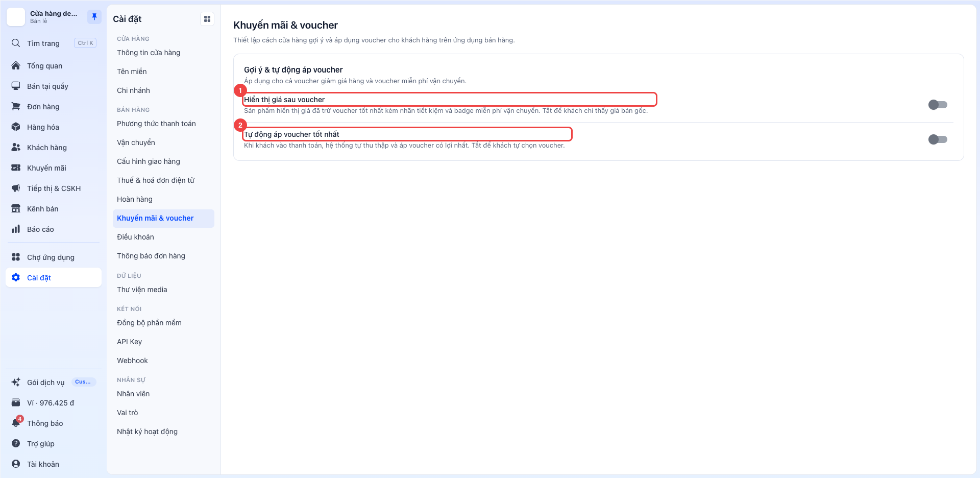Open Thuế & hoá đơn điện tử settings
Viewport: 980px width, 478px height.
(x=163, y=180)
